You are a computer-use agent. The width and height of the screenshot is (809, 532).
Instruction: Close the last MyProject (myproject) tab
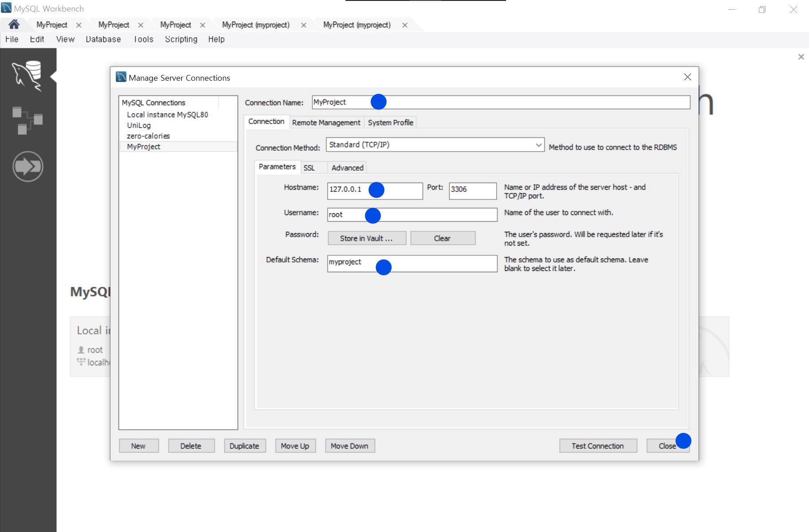[405, 25]
